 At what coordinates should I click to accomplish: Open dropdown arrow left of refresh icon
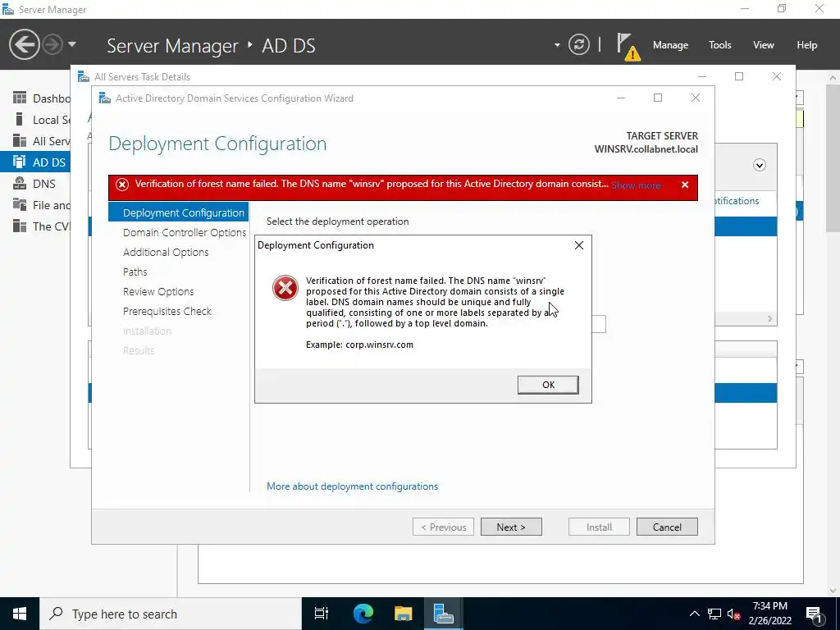(557, 45)
